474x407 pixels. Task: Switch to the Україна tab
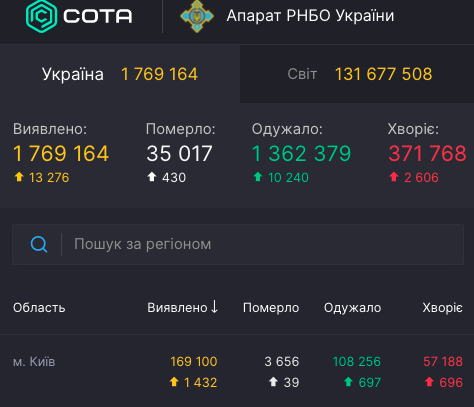click(x=120, y=74)
